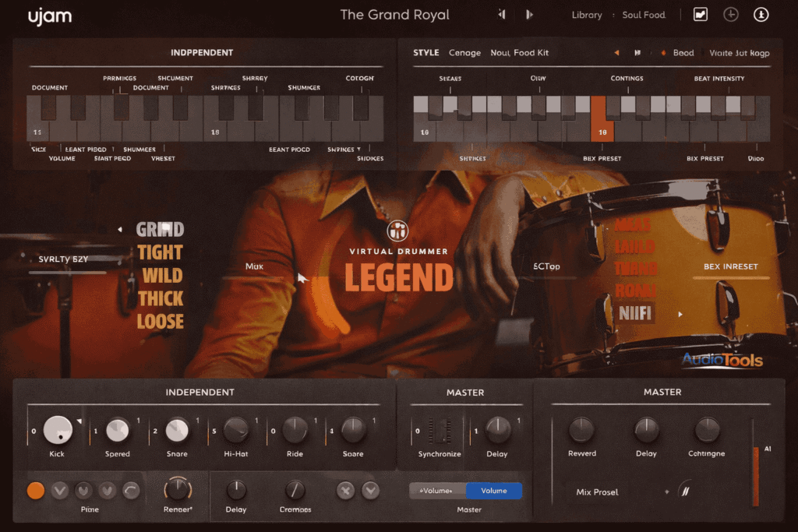
Task: Select the Soul Food category in header
Action: pyautogui.click(x=644, y=15)
